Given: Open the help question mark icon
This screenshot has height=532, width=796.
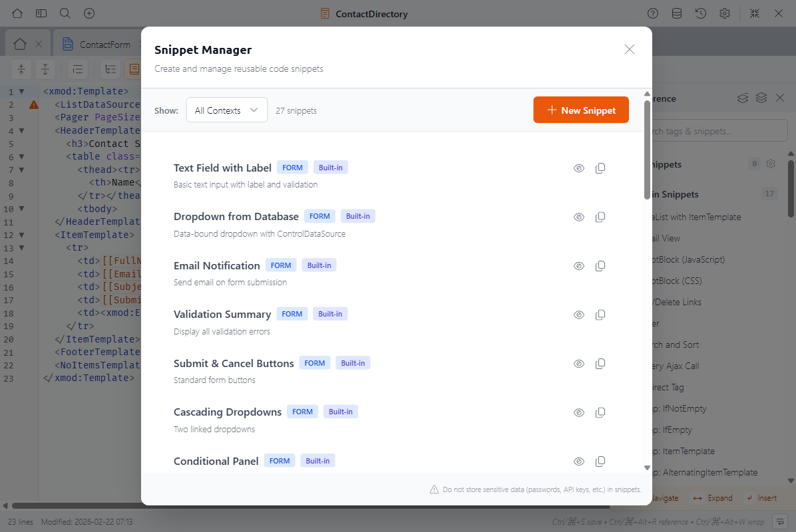Looking at the screenshot, I should tap(653, 14).
